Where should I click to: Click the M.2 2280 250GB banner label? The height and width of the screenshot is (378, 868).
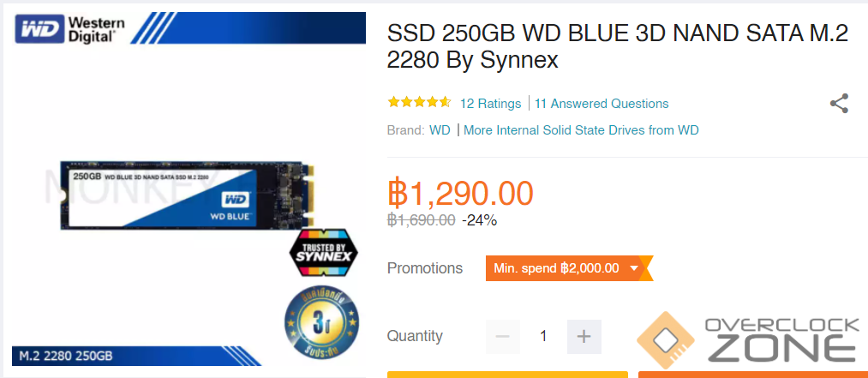point(65,356)
